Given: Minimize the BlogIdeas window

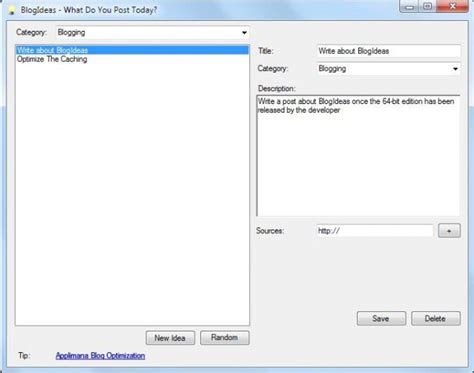Looking at the screenshot, I should pos(409,7).
